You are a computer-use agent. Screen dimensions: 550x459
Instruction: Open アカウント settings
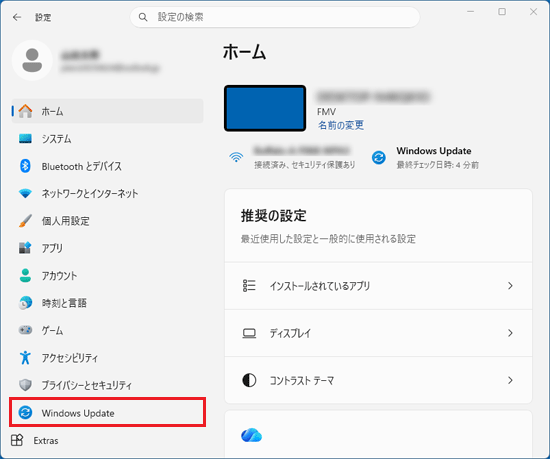(x=107, y=275)
